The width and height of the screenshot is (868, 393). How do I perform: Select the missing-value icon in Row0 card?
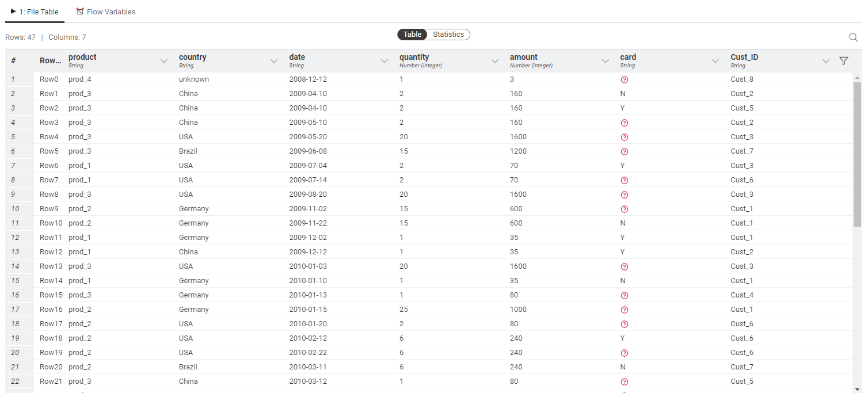pos(624,79)
